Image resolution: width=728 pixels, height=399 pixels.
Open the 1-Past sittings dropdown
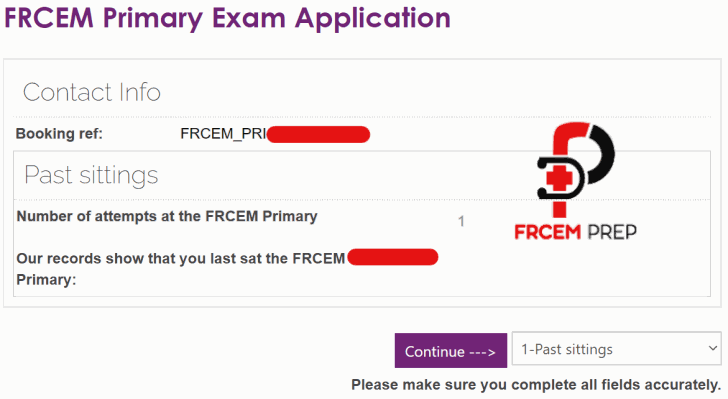pos(616,348)
